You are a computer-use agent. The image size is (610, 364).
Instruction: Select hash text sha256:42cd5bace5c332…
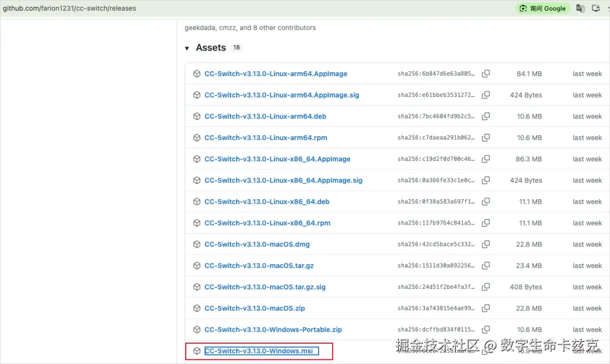(436, 244)
